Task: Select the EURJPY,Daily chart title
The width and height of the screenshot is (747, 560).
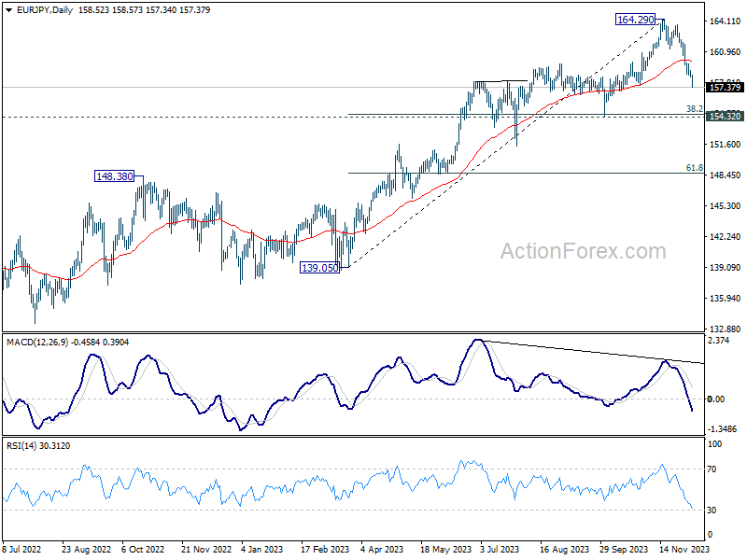Action: tap(45, 10)
